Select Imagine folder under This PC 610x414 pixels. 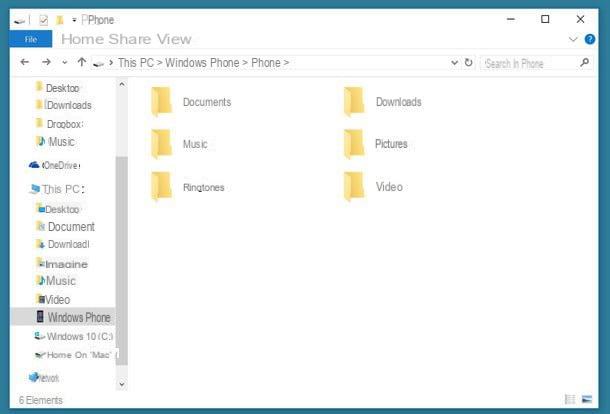point(62,264)
